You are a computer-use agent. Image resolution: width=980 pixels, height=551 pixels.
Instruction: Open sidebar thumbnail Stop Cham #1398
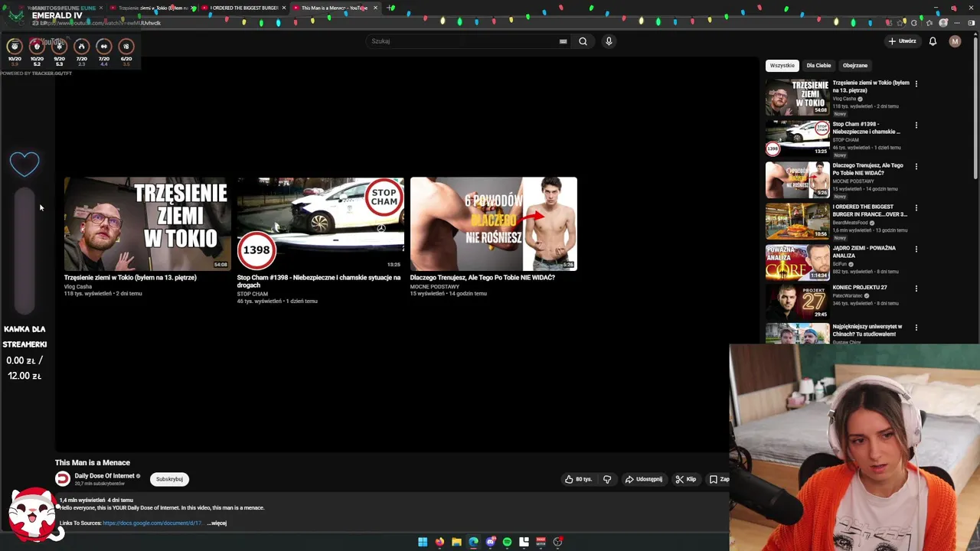pyautogui.click(x=797, y=138)
